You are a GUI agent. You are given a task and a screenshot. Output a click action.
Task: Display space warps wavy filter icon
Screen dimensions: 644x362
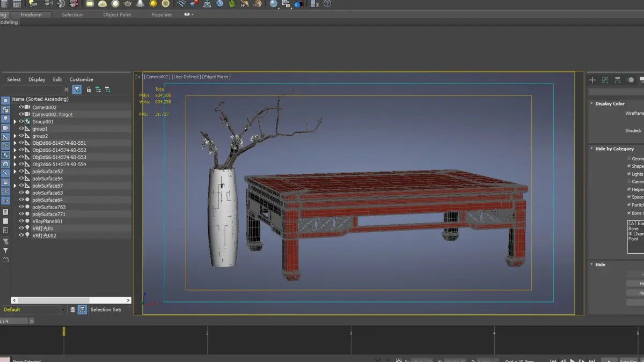[5, 146]
